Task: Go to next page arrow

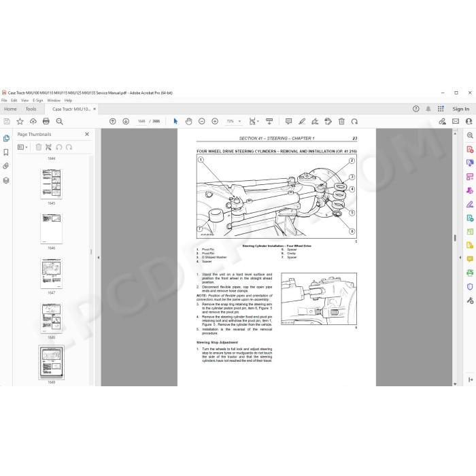Action: [126, 122]
